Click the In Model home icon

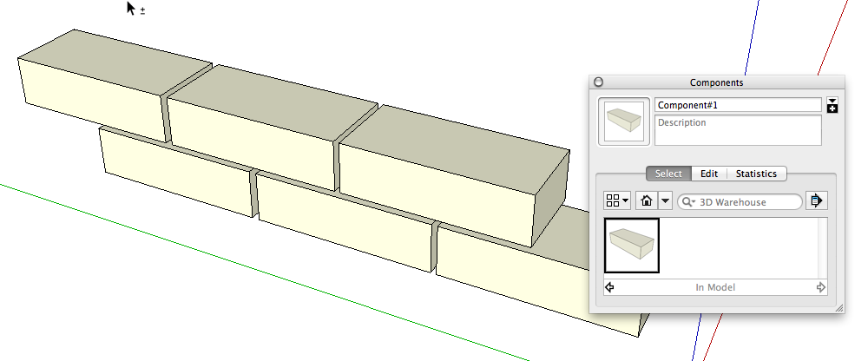pyautogui.click(x=646, y=200)
